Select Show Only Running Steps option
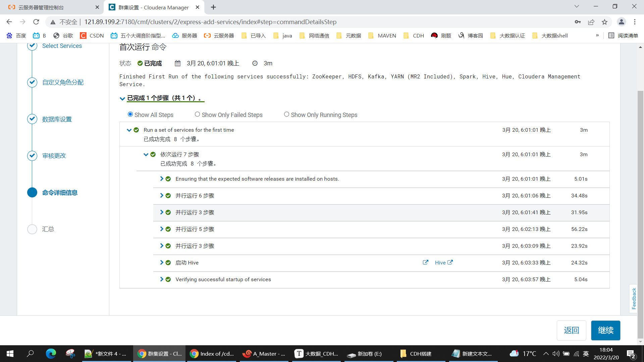The height and width of the screenshot is (362, 644). [286, 114]
